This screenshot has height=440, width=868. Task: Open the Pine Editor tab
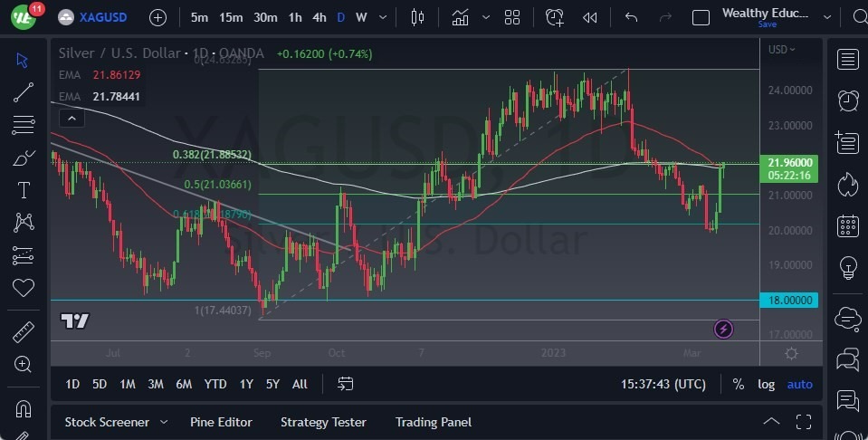(x=221, y=422)
